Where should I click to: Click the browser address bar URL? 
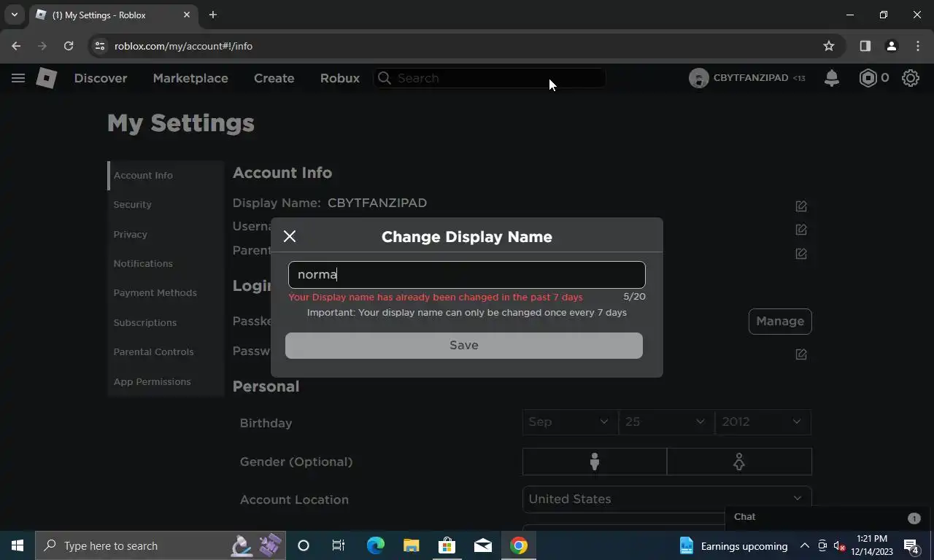coord(183,46)
